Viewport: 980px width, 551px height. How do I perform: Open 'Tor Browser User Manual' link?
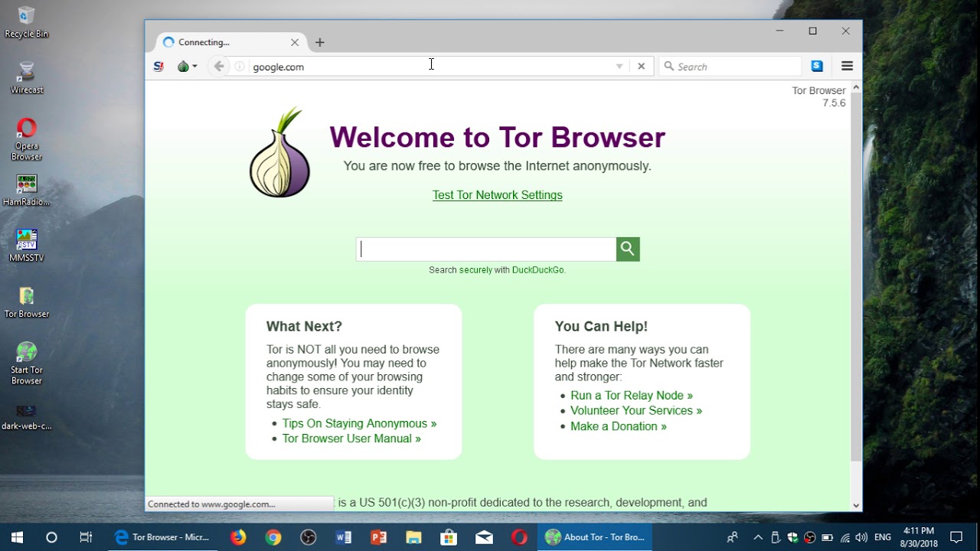coord(351,439)
